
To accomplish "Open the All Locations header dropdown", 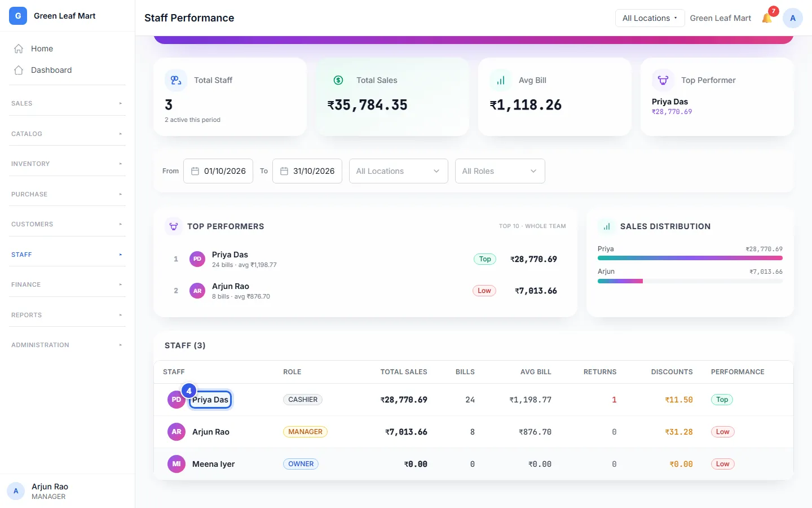I will (650, 18).
